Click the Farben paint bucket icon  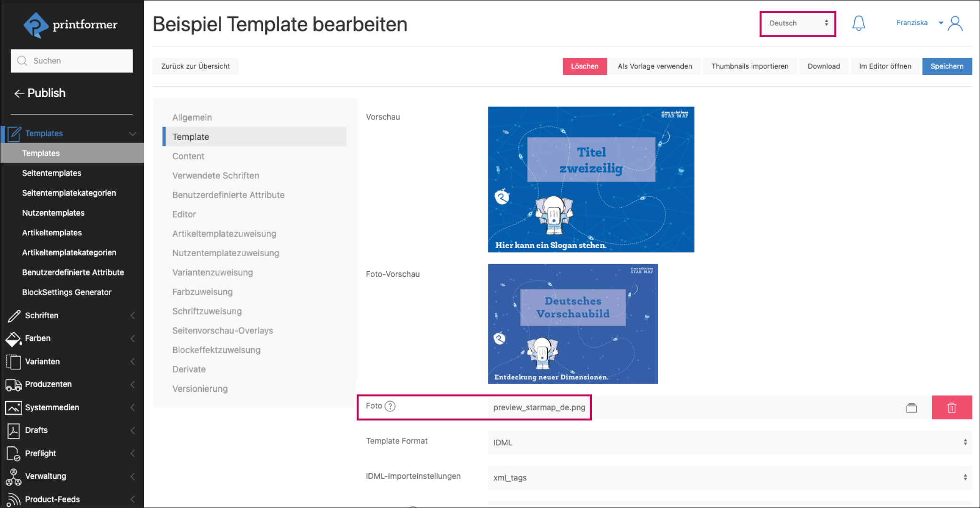[13, 339]
